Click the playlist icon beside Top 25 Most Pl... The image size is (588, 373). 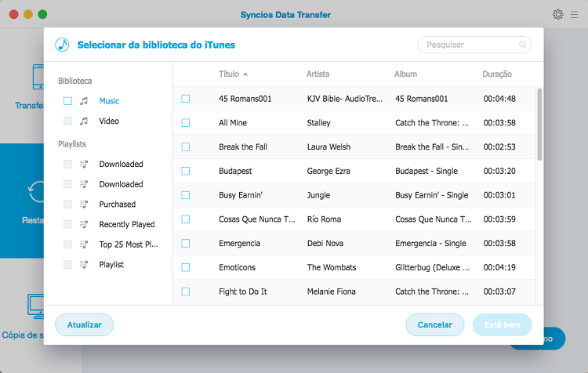pos(84,244)
